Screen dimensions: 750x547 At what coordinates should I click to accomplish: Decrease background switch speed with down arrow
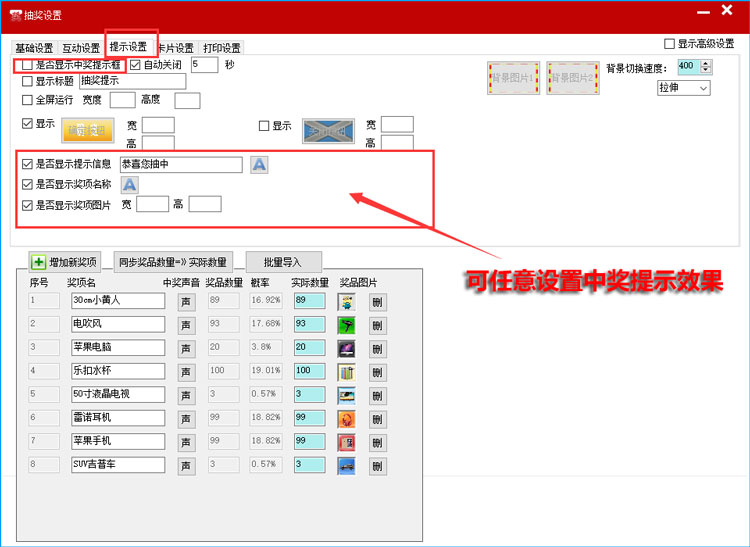pyautogui.click(x=706, y=70)
